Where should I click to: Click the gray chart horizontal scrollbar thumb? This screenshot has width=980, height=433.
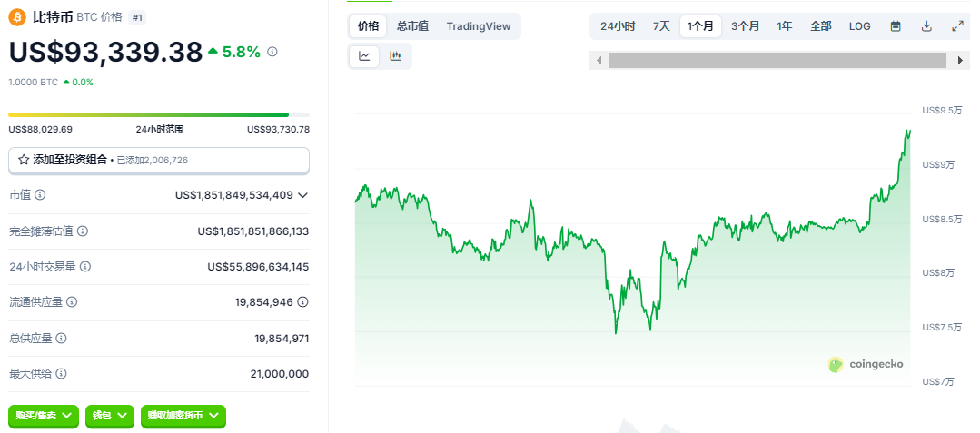(x=777, y=61)
